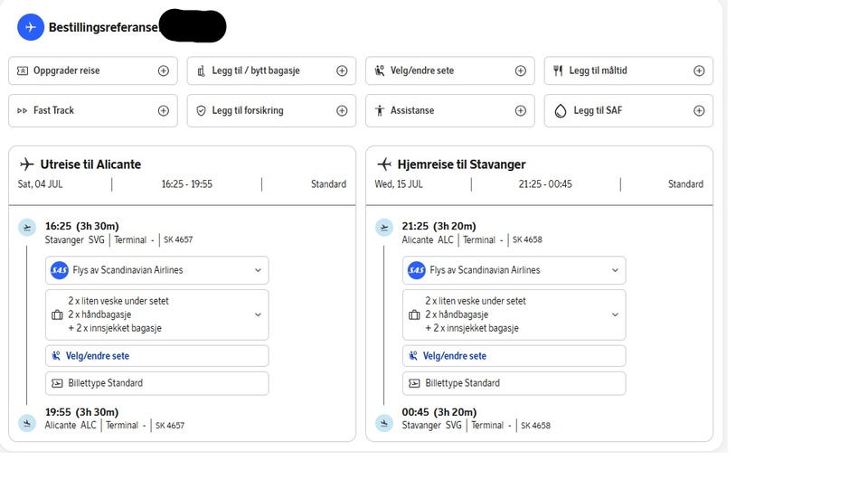The image size is (868, 488).
Task: Click landing icon at 19:55 Alicante arrival
Action: (x=27, y=423)
